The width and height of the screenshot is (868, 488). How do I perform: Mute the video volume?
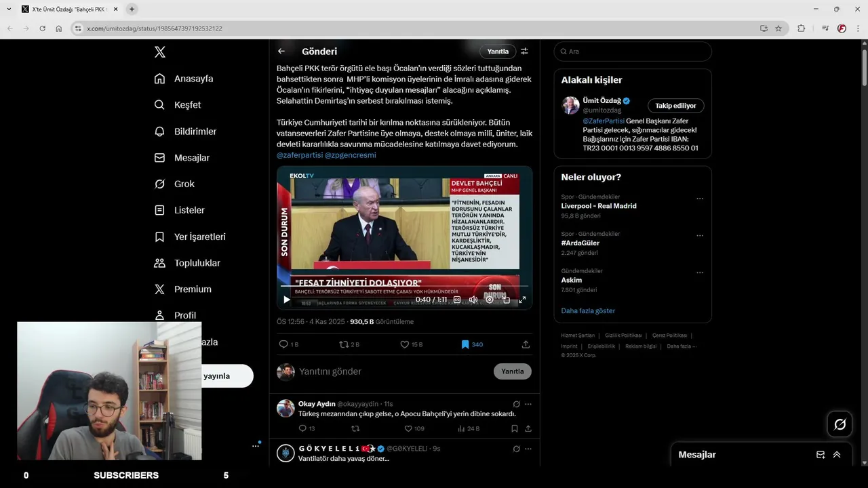tap(473, 300)
